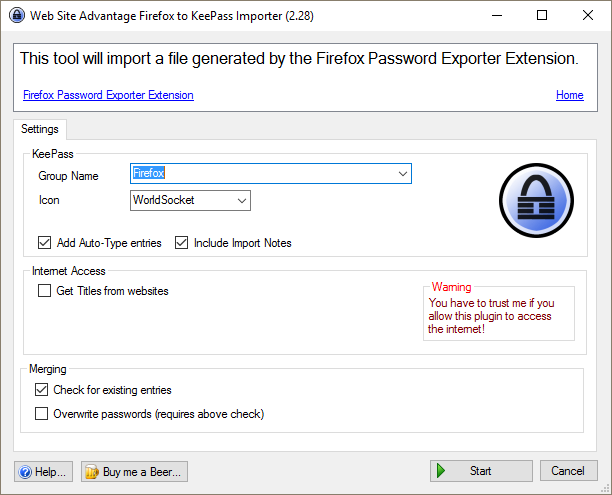Toggle Add Auto-Type entries checkbox
This screenshot has height=495, width=612.
click(44, 242)
